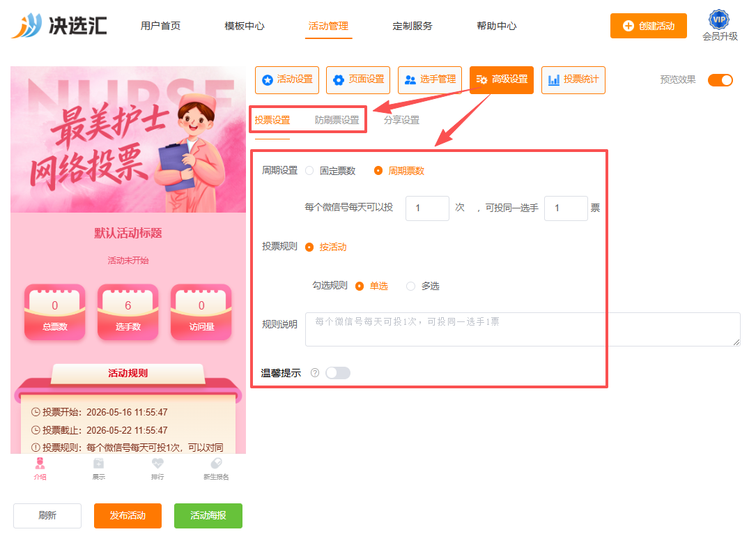Viewport: 756px width, 541px height.
Task: Click the 规则说明 text area
Action: [523, 329]
